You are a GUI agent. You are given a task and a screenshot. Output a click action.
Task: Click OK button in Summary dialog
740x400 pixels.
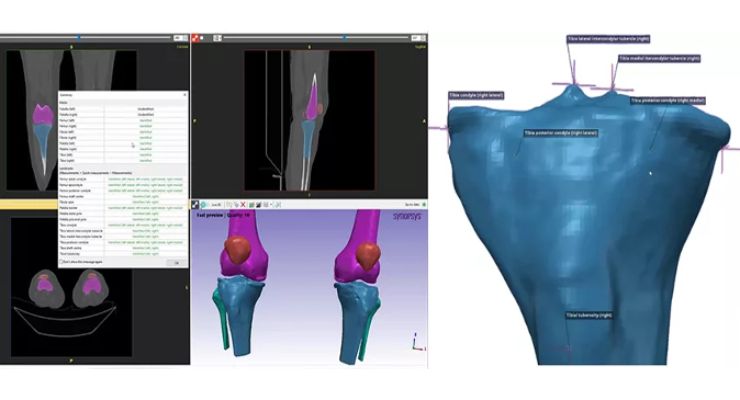(177, 263)
